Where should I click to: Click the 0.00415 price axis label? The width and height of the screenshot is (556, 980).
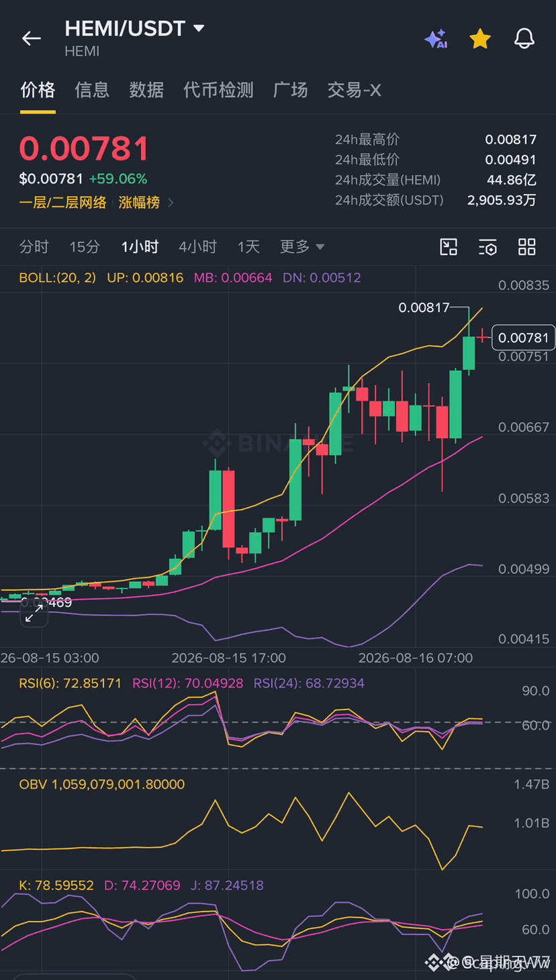point(524,639)
